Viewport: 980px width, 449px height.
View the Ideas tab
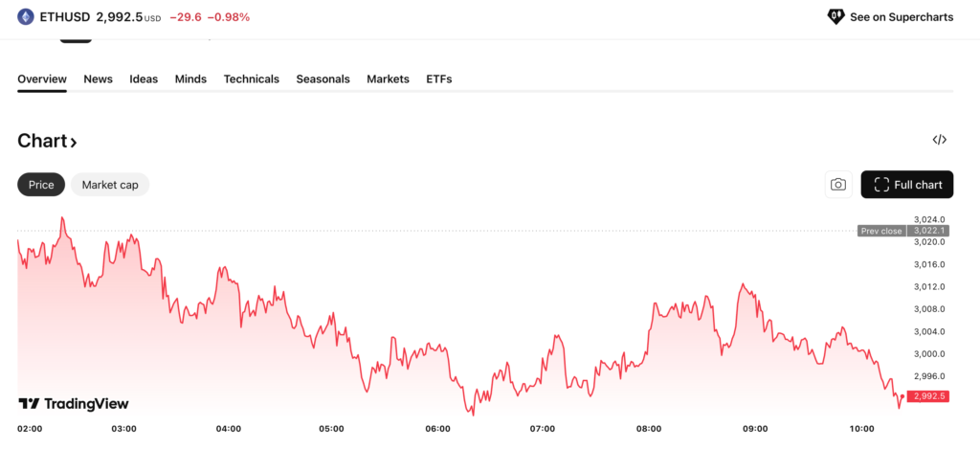[144, 79]
